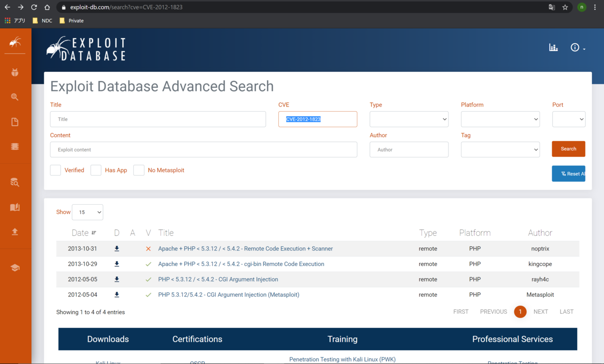Viewport: 604px width, 364px height.
Task: Click the CVE input field
Action: [318, 119]
